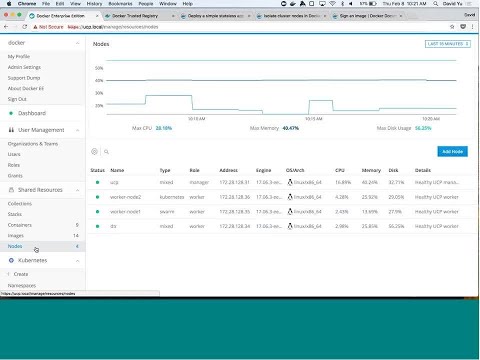Open About Docker EE

click(x=26, y=88)
